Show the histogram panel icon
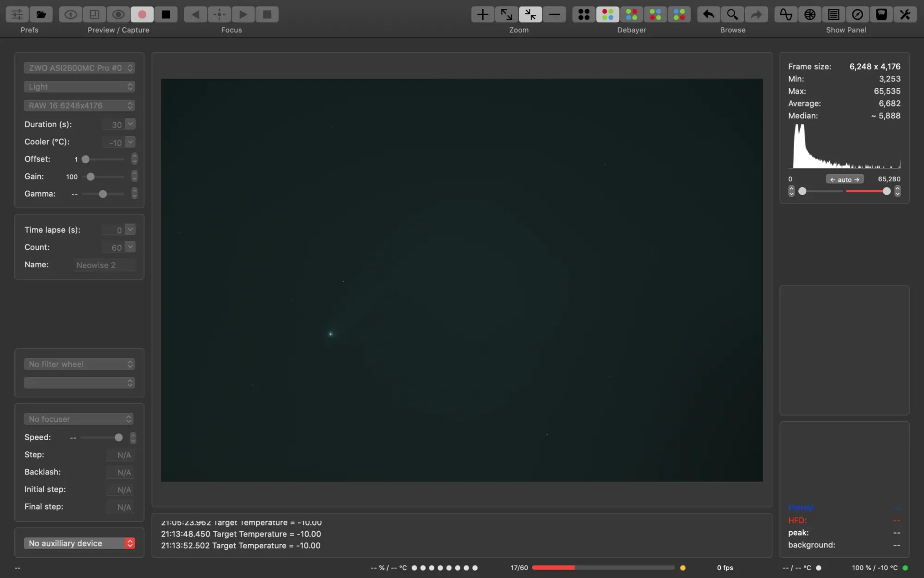 pyautogui.click(x=786, y=14)
